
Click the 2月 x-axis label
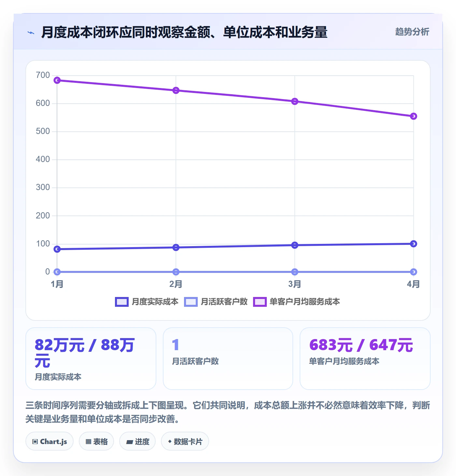click(176, 284)
